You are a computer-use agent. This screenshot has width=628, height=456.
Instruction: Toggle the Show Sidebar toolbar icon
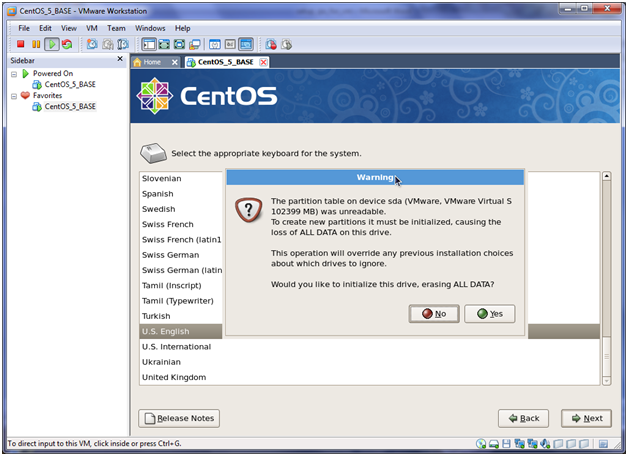point(149,44)
